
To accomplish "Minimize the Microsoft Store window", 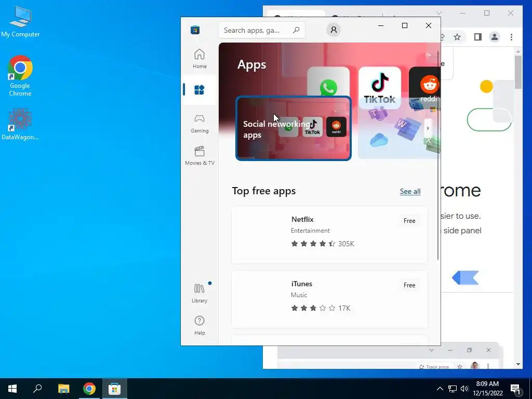I will 381,25.
